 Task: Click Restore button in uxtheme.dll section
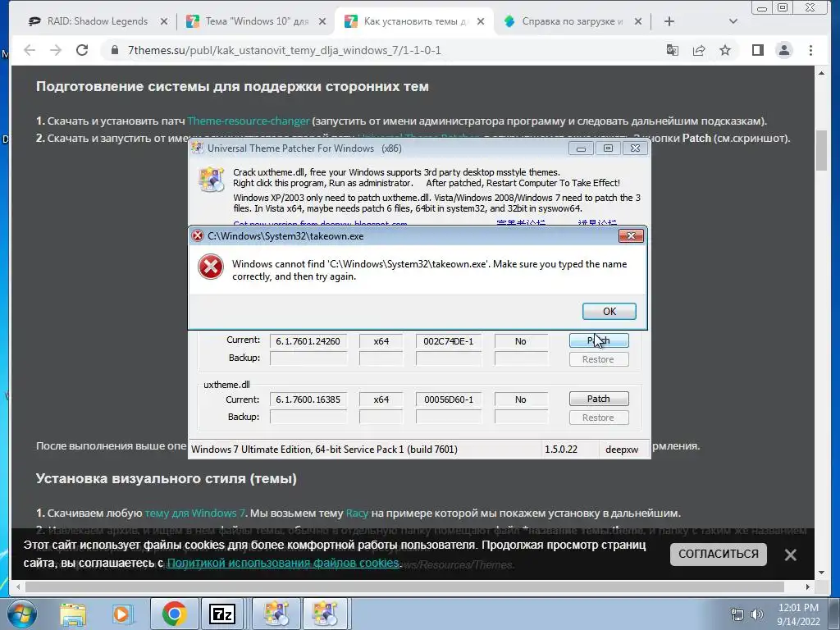coord(598,418)
